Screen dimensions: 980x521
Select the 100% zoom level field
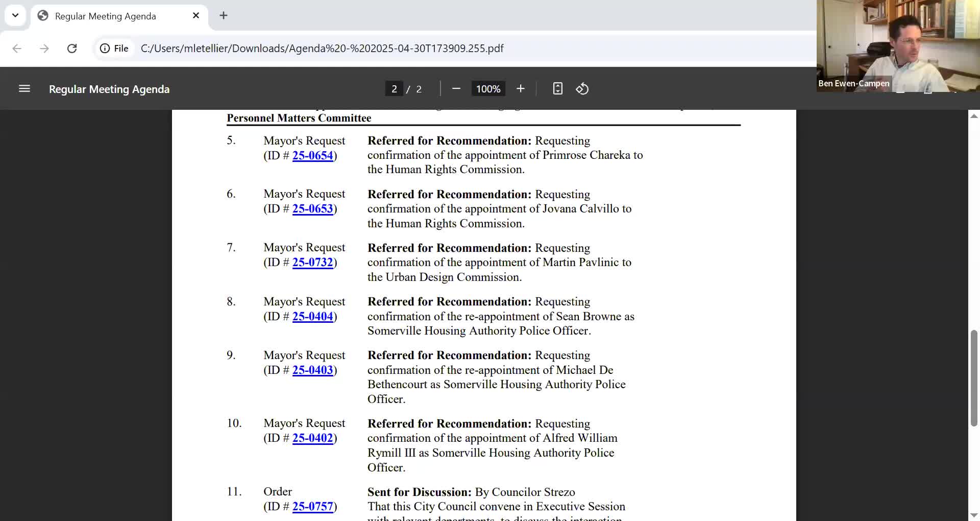click(488, 89)
